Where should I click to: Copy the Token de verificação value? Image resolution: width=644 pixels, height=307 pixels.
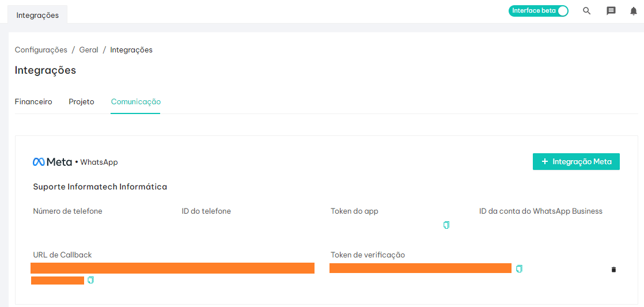(519, 268)
